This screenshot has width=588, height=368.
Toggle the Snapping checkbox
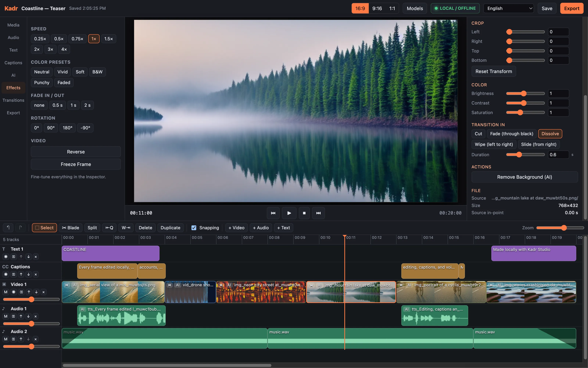[x=194, y=228]
